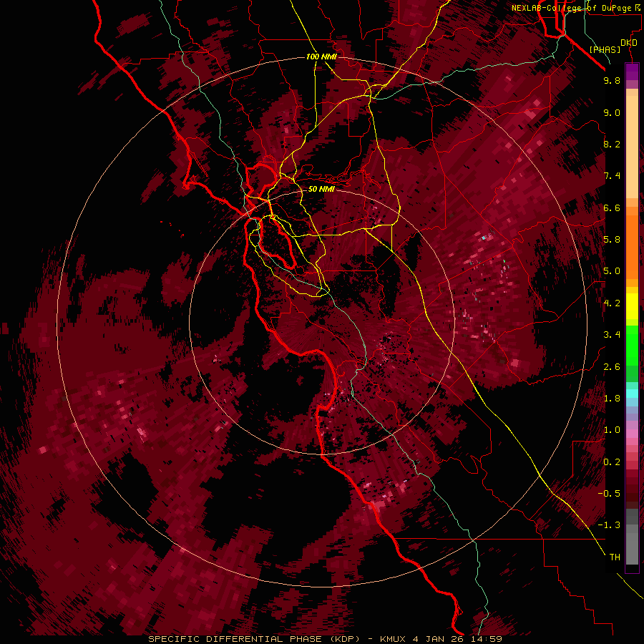Pick the cyan segment of the color bar
Viewport: 644px width, 644px height.
(x=632, y=394)
